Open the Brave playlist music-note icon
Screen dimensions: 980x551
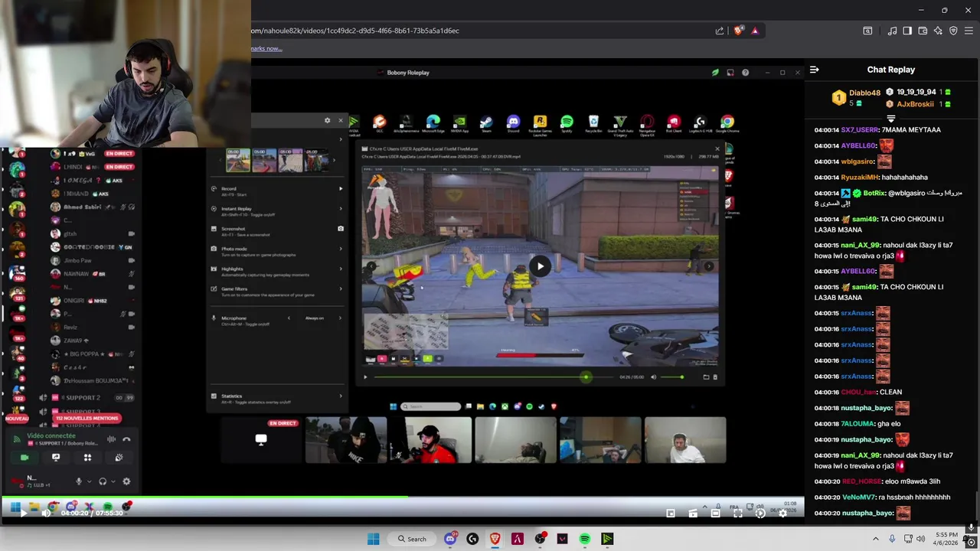[892, 31]
